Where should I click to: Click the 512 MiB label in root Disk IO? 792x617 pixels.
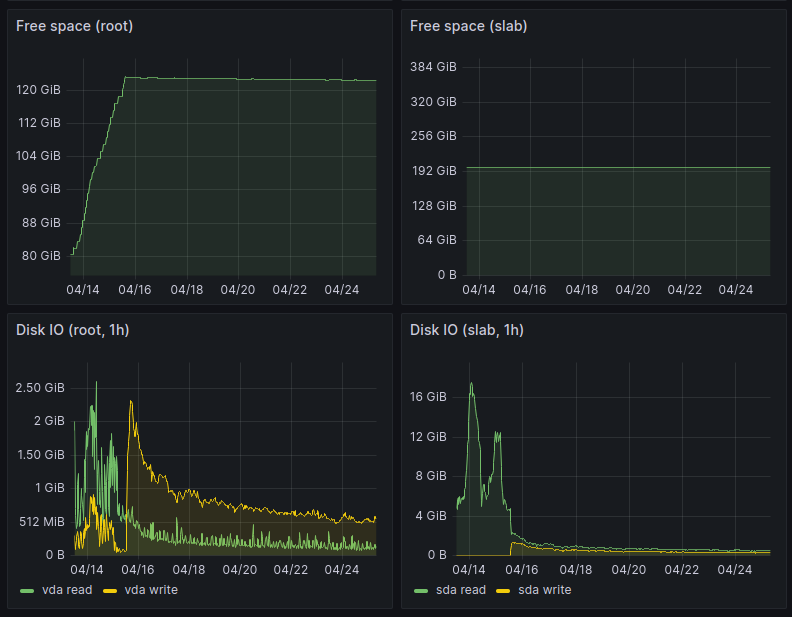coord(42,522)
